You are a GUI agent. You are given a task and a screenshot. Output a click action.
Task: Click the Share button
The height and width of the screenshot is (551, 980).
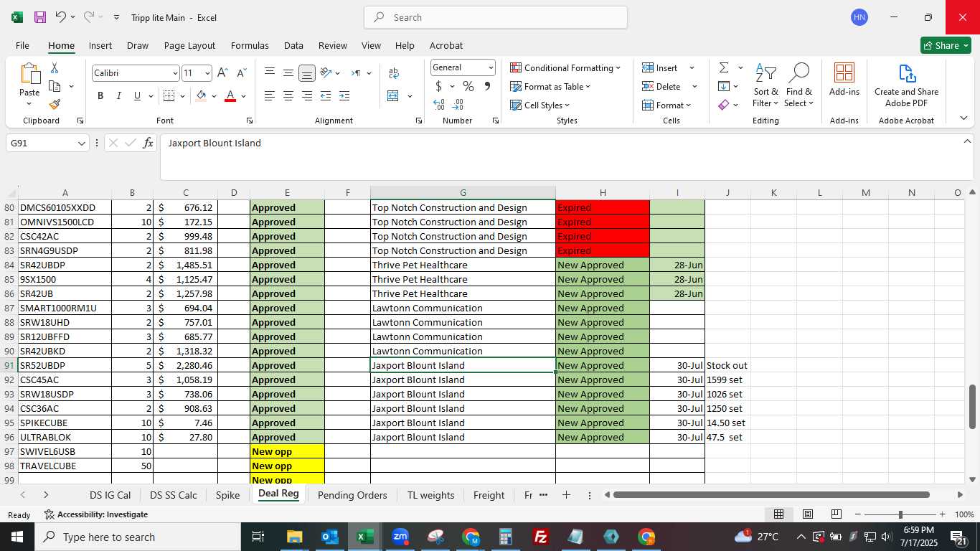[x=946, y=45]
